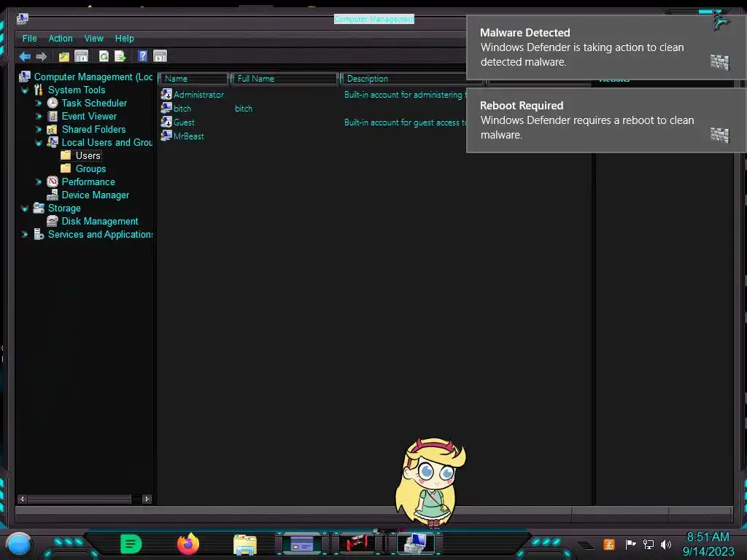Click the volume speaker tray icon
Image resolution: width=747 pixels, height=560 pixels.
coord(666,544)
